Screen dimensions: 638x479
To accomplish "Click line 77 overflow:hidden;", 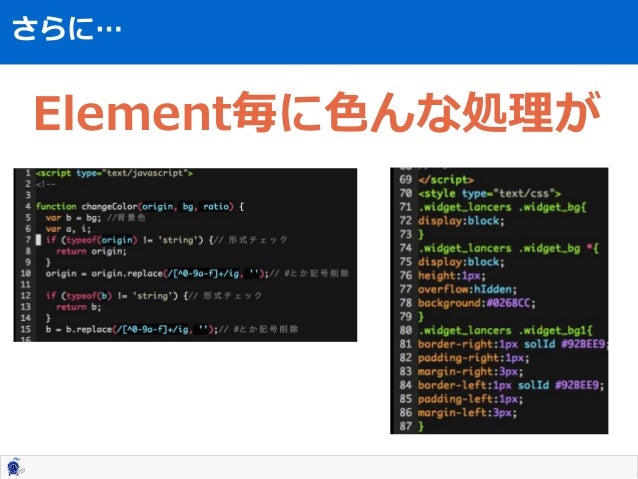I will [468, 289].
